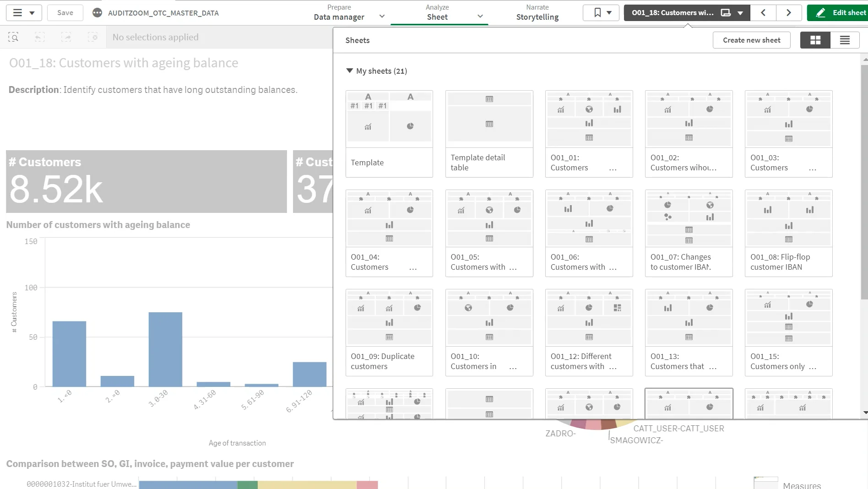Step back to previous selection state
Viewport: 868px width, 489px height.
[39, 37]
